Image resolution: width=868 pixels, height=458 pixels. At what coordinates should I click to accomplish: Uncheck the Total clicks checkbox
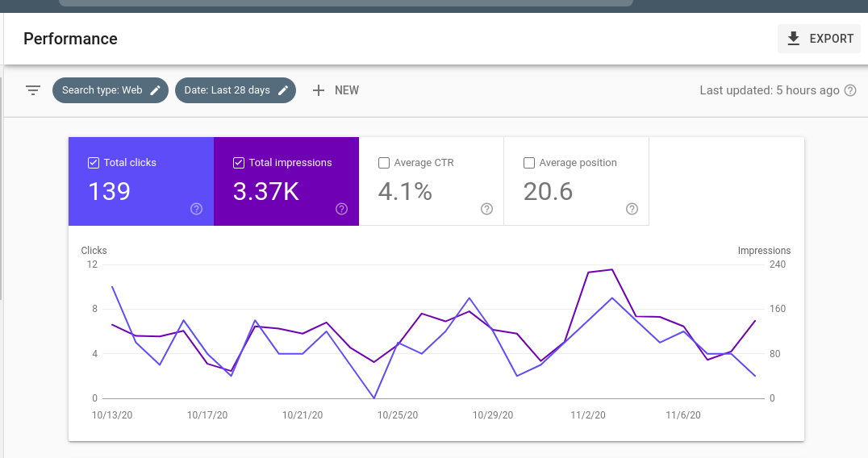[x=94, y=163]
